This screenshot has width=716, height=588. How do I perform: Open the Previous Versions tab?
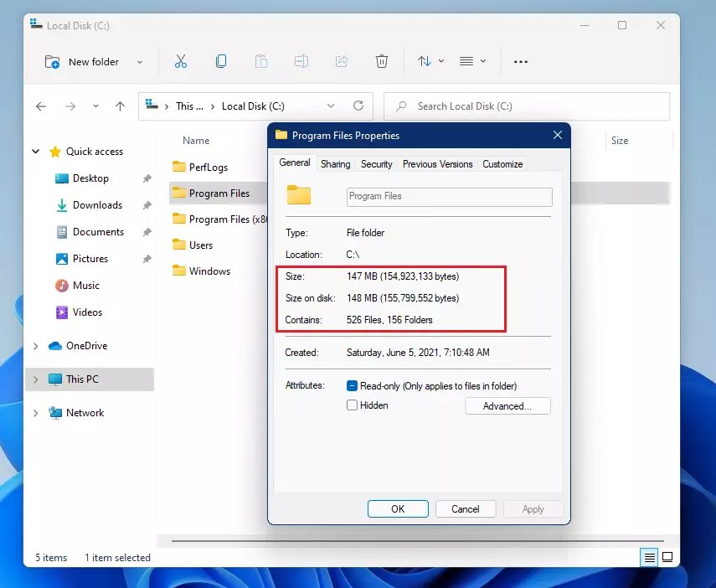(x=437, y=164)
